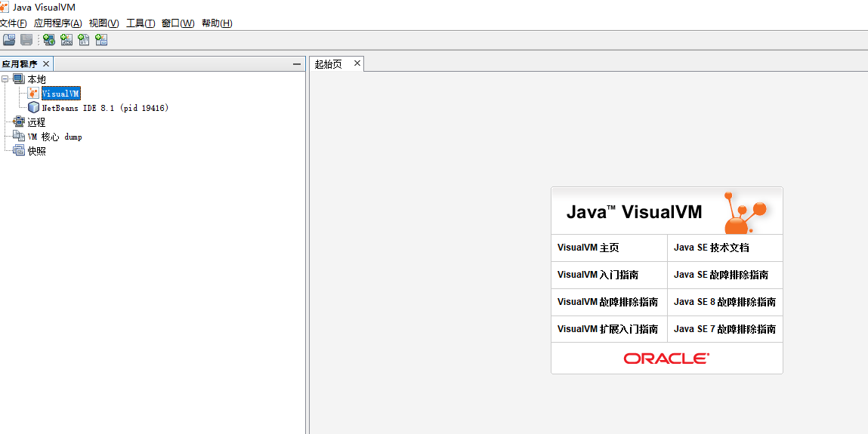Open the Java SE 故障排除指南 link
The height and width of the screenshot is (434, 868).
click(x=721, y=275)
